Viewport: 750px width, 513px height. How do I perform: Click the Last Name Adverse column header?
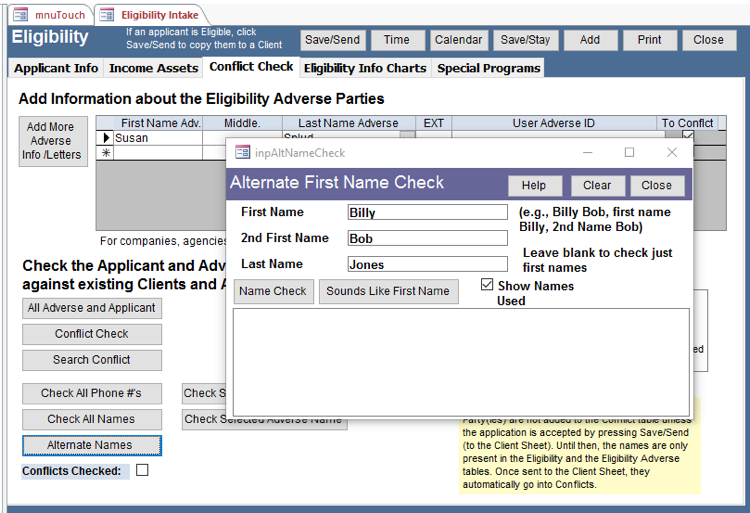tap(349, 123)
